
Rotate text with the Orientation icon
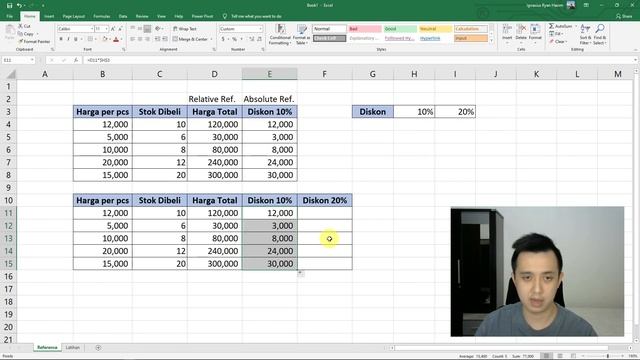coord(158,29)
